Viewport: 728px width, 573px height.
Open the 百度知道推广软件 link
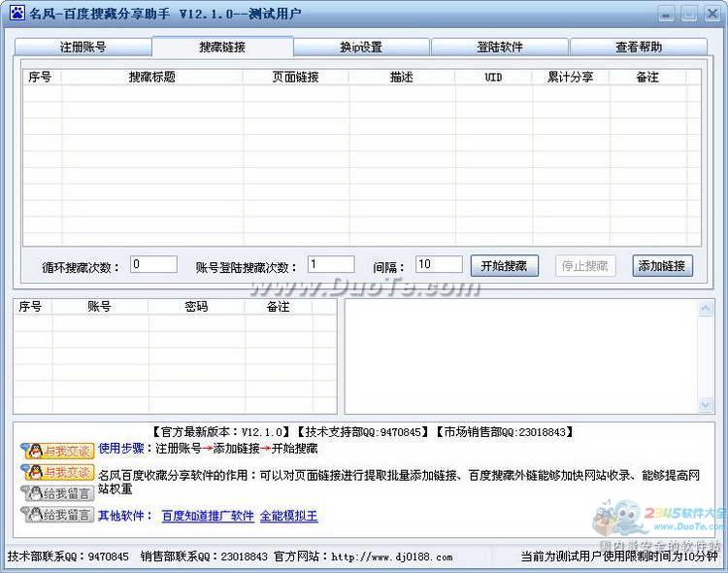(208, 516)
